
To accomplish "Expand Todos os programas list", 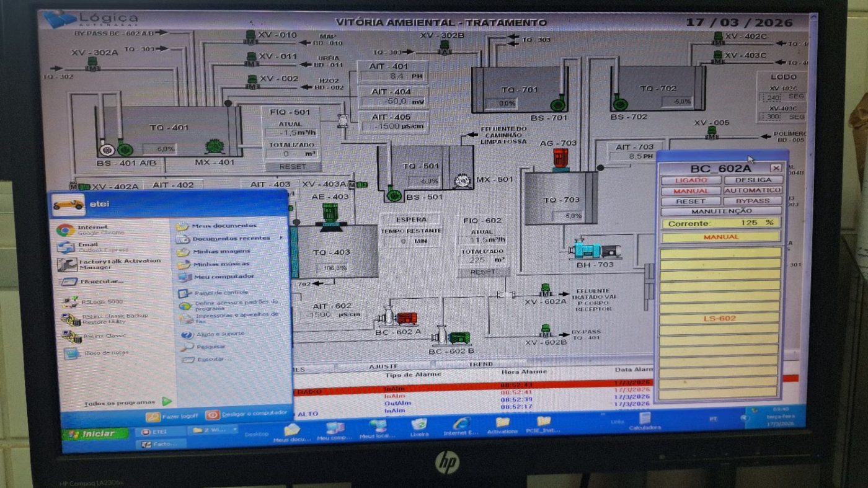I will click(x=127, y=402).
